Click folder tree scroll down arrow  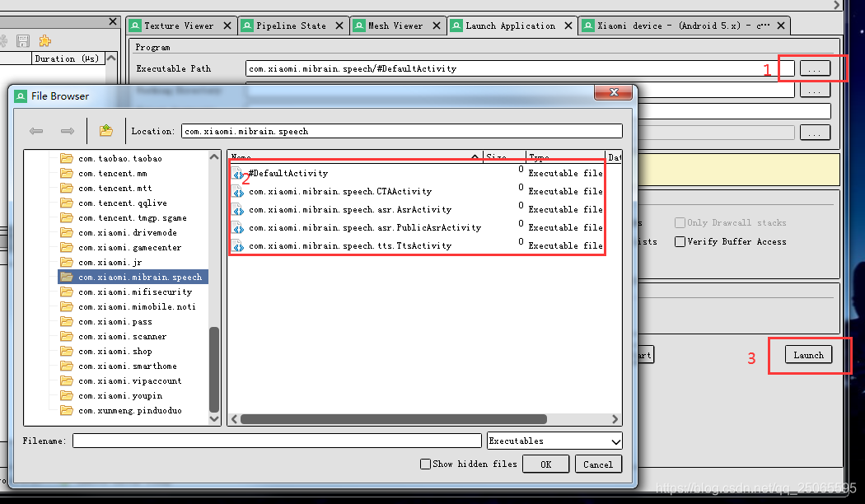coord(214,418)
